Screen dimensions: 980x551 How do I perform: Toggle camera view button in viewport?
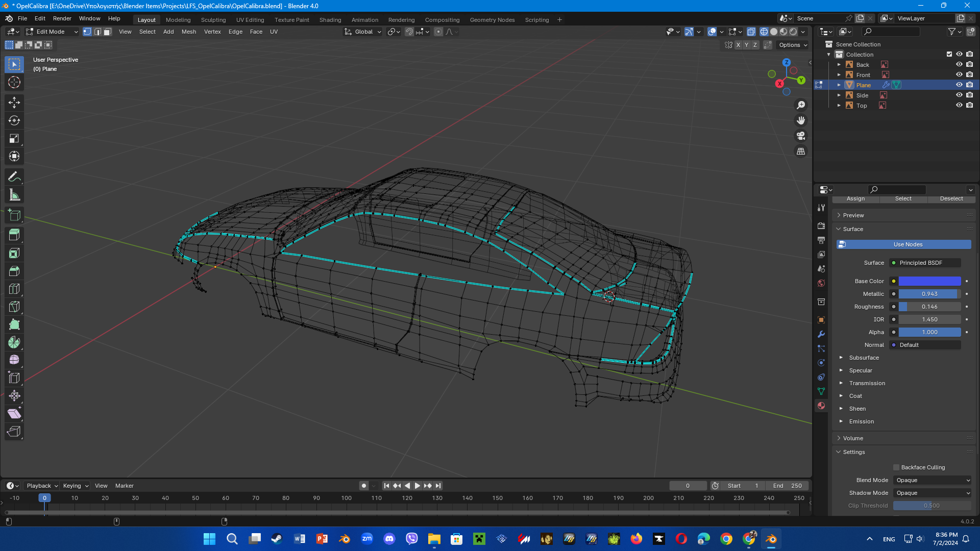(x=801, y=136)
